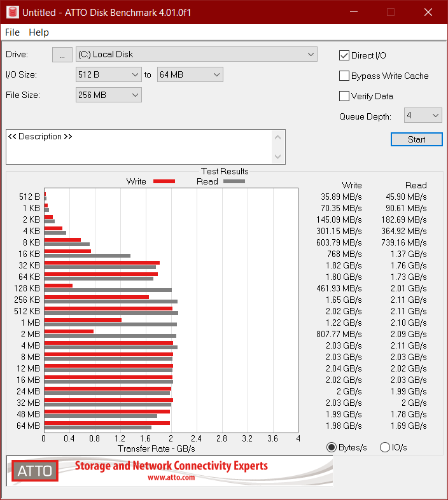Click the Description scroll down arrow

coord(277,156)
